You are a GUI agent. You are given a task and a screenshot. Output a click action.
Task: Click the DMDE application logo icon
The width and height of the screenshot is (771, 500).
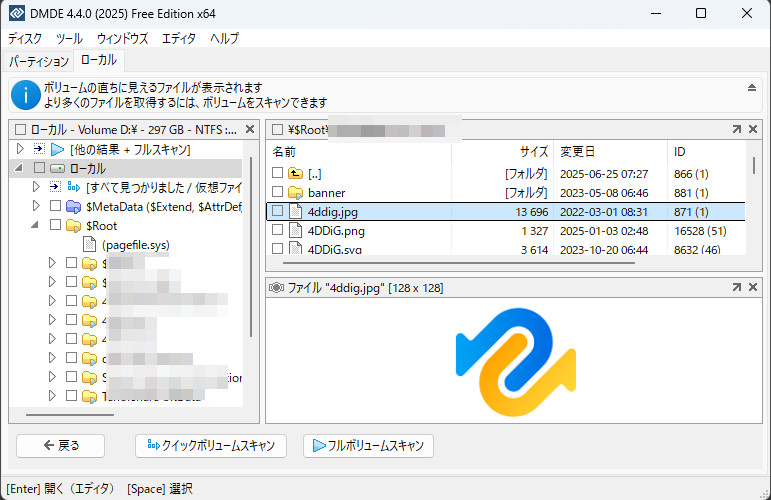point(17,13)
